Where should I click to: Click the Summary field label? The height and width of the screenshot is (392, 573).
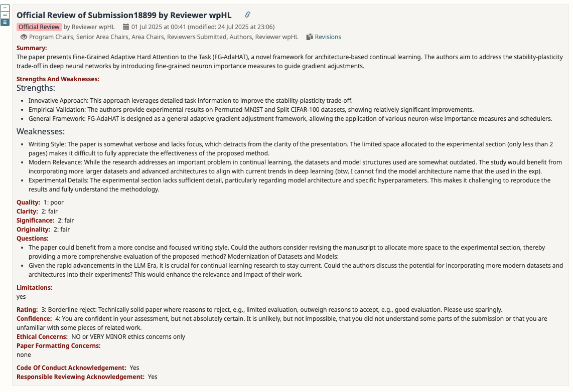pyautogui.click(x=32, y=48)
